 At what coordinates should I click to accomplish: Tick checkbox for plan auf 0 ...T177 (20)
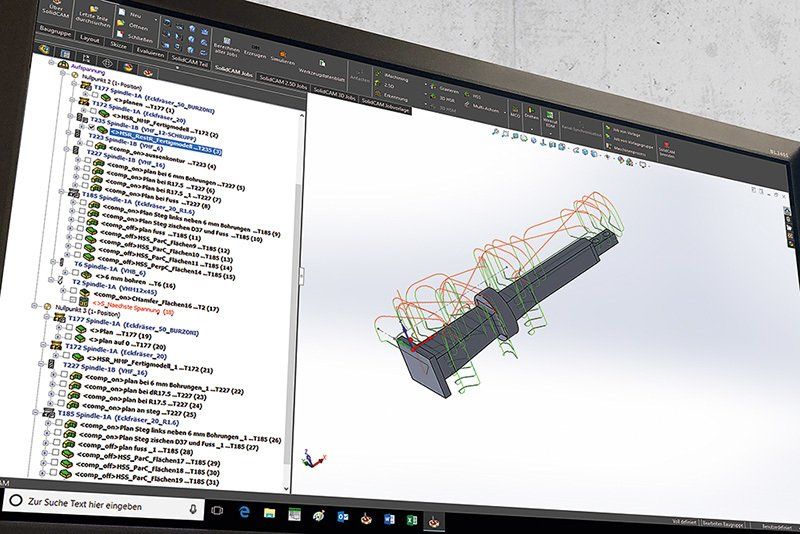coord(68,336)
